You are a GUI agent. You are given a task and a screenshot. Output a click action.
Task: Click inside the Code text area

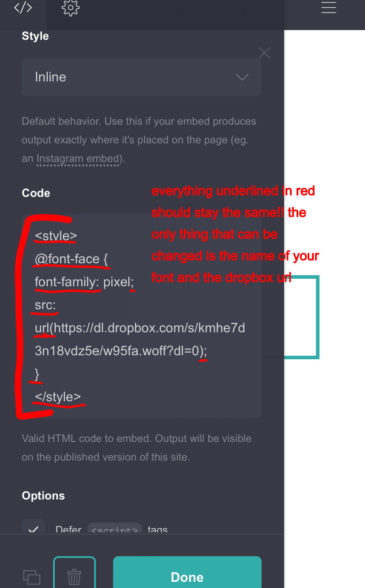(x=141, y=316)
